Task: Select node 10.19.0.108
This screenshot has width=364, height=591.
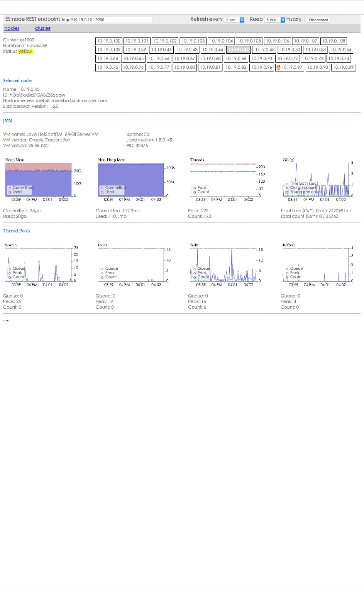Action: tap(334, 41)
